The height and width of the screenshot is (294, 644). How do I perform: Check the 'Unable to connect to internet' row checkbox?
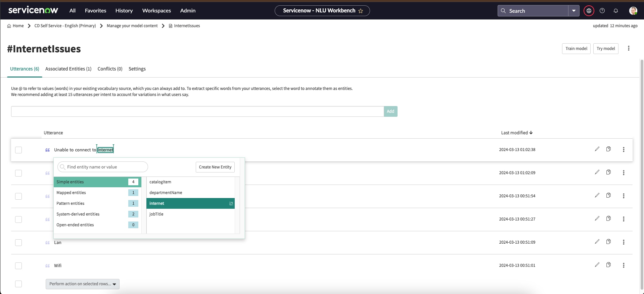(18, 150)
